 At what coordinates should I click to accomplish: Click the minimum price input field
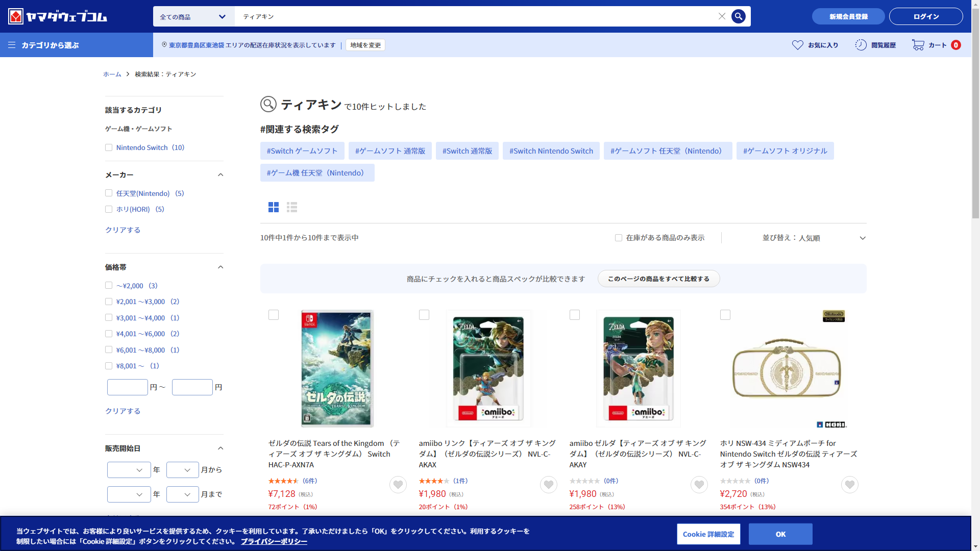128,387
